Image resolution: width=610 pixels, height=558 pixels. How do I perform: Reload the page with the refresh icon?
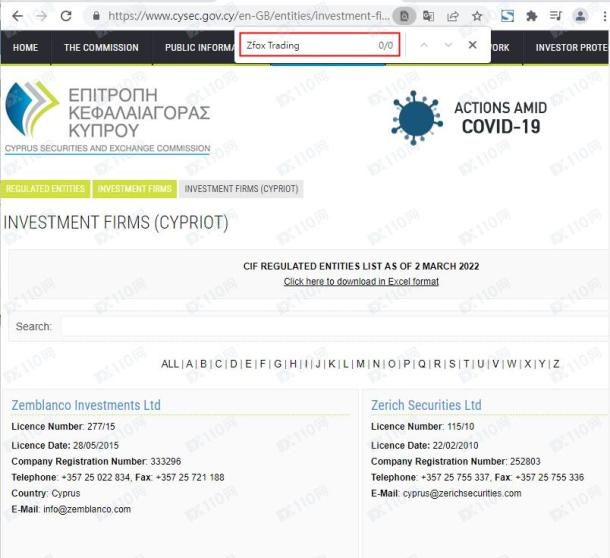[x=66, y=16]
